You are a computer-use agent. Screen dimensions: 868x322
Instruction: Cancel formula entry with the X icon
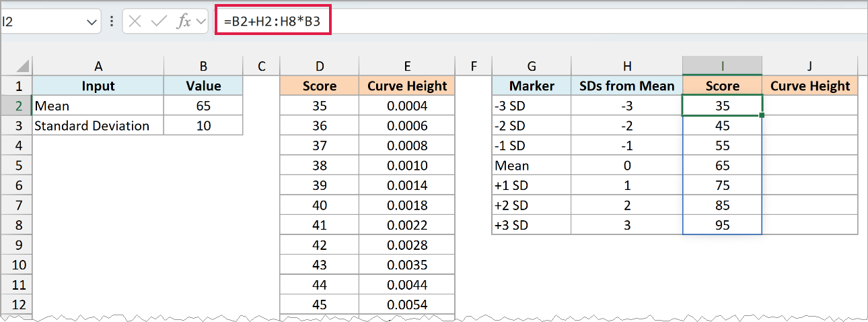[x=135, y=22]
